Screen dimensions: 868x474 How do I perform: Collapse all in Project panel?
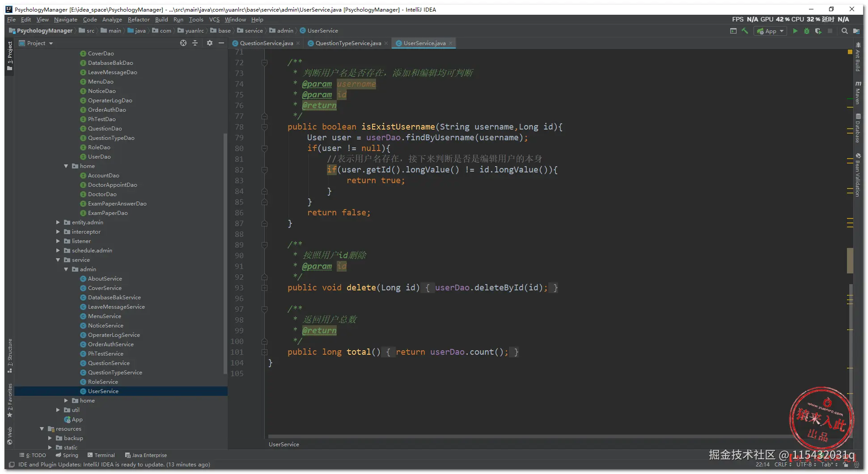(195, 43)
